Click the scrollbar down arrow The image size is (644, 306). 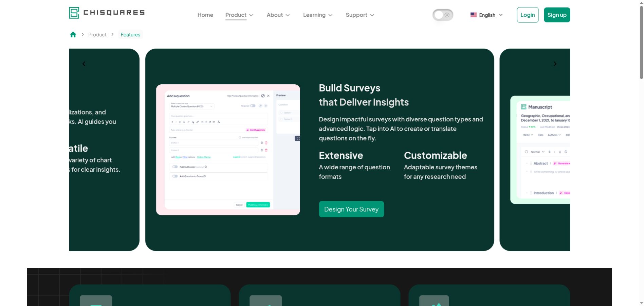pyautogui.click(x=641, y=303)
